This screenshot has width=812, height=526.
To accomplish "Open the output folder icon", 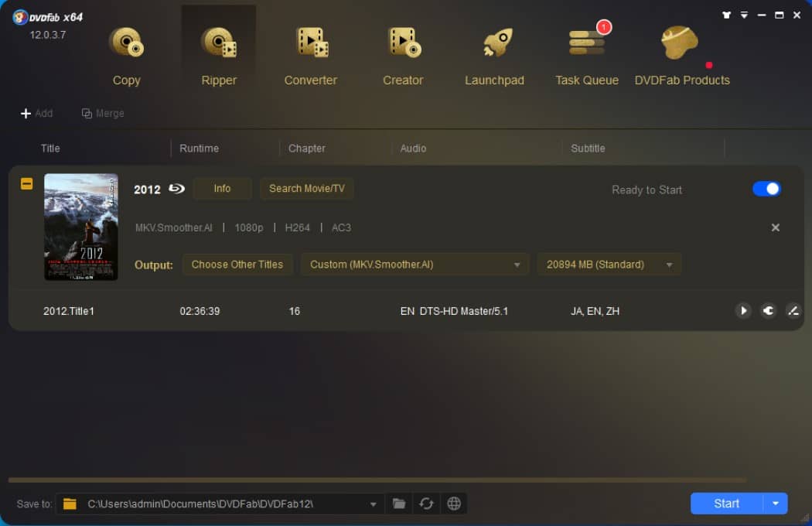I will (399, 504).
